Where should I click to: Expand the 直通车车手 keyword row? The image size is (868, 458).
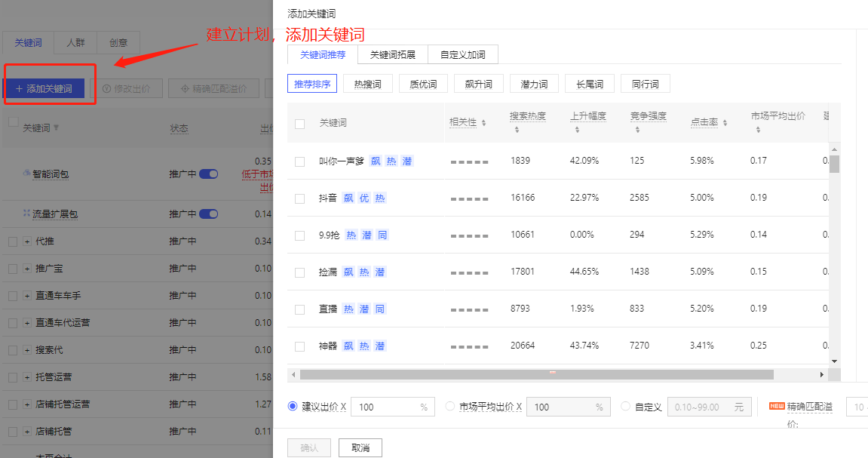26,296
